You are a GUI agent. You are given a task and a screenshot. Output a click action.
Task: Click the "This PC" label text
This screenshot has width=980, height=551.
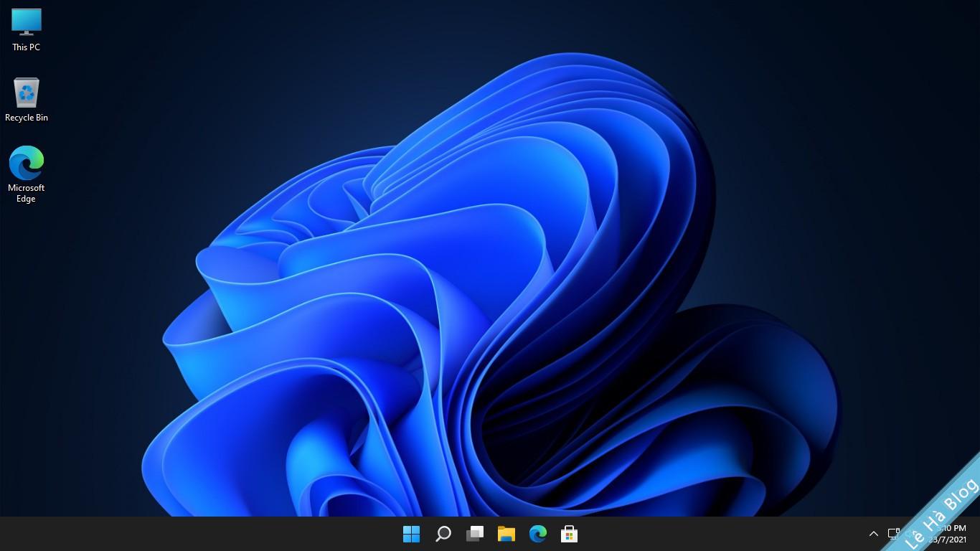27,47
